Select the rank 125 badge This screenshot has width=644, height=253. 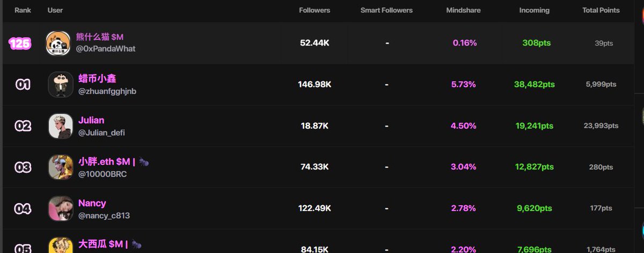[20, 43]
